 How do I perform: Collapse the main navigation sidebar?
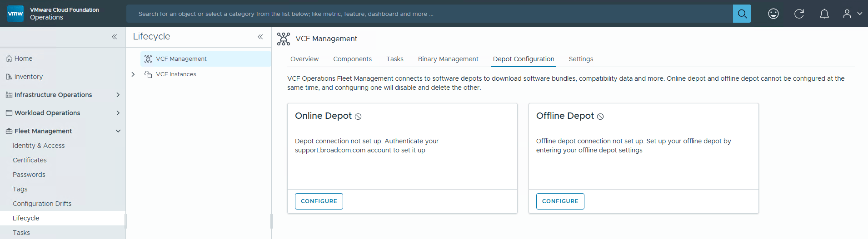pyautogui.click(x=115, y=37)
